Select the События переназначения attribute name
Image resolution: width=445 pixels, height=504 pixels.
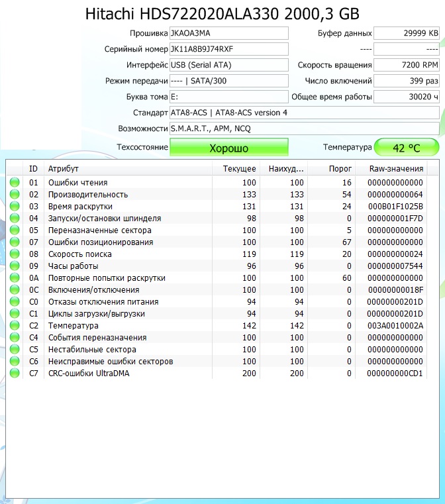pyautogui.click(x=97, y=337)
